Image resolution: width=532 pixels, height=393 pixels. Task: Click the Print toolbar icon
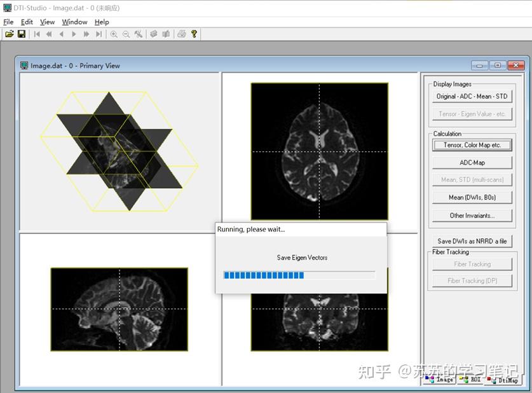click(182, 34)
